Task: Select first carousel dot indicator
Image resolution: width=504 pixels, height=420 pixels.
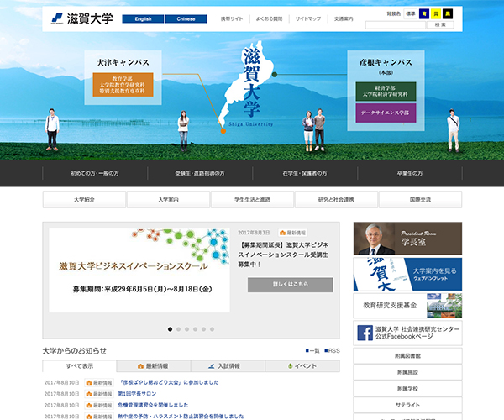Action: coord(170,329)
